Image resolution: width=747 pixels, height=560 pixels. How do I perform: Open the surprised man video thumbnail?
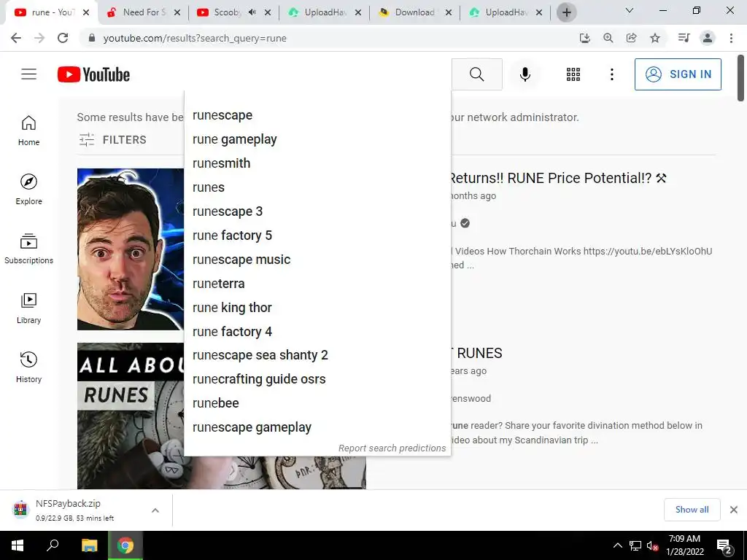coord(131,249)
